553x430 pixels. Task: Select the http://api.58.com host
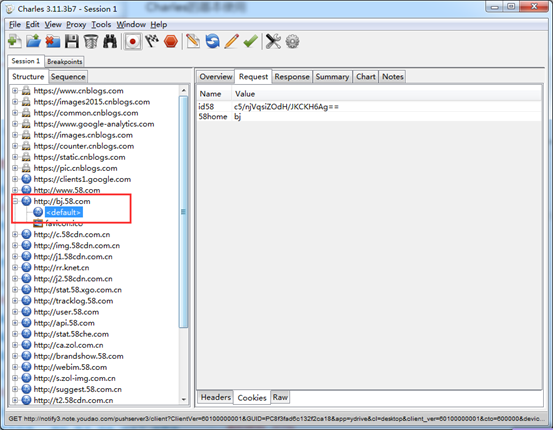[64, 323]
